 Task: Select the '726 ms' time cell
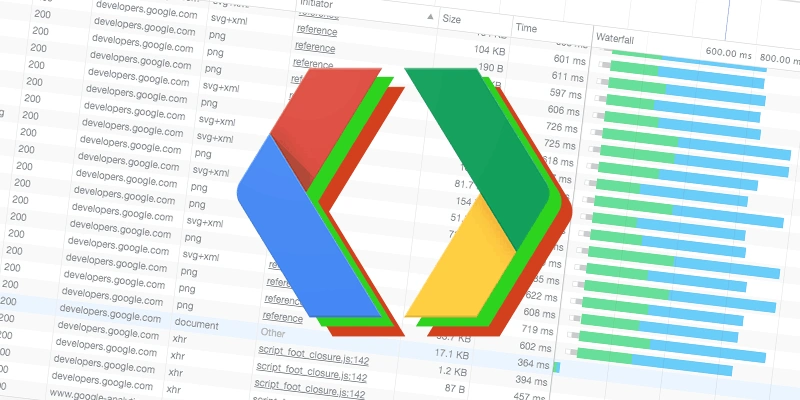pos(561,128)
